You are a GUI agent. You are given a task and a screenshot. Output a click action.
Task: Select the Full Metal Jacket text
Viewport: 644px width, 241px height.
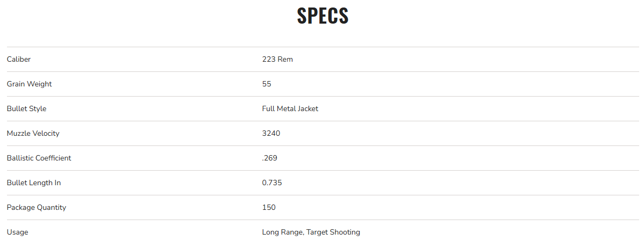(290, 109)
